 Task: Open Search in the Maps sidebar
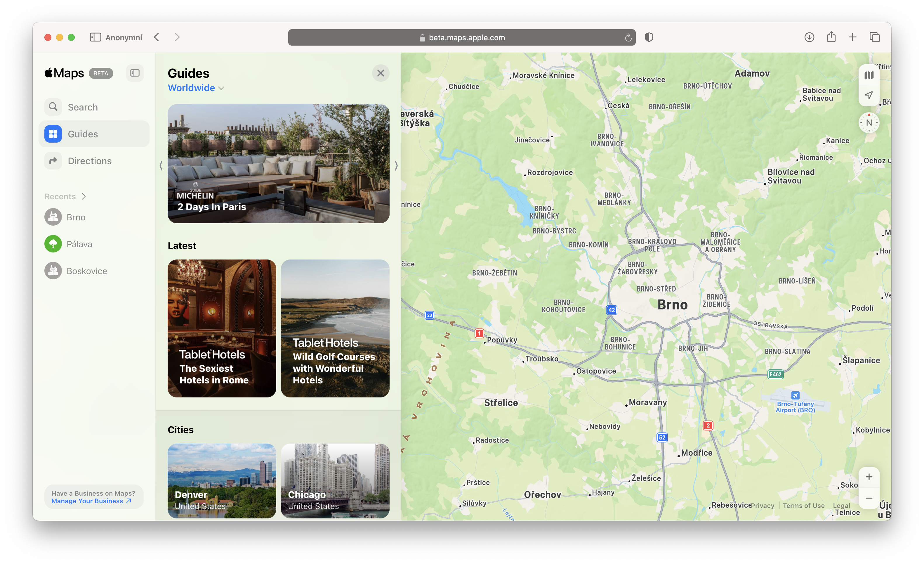coord(82,107)
